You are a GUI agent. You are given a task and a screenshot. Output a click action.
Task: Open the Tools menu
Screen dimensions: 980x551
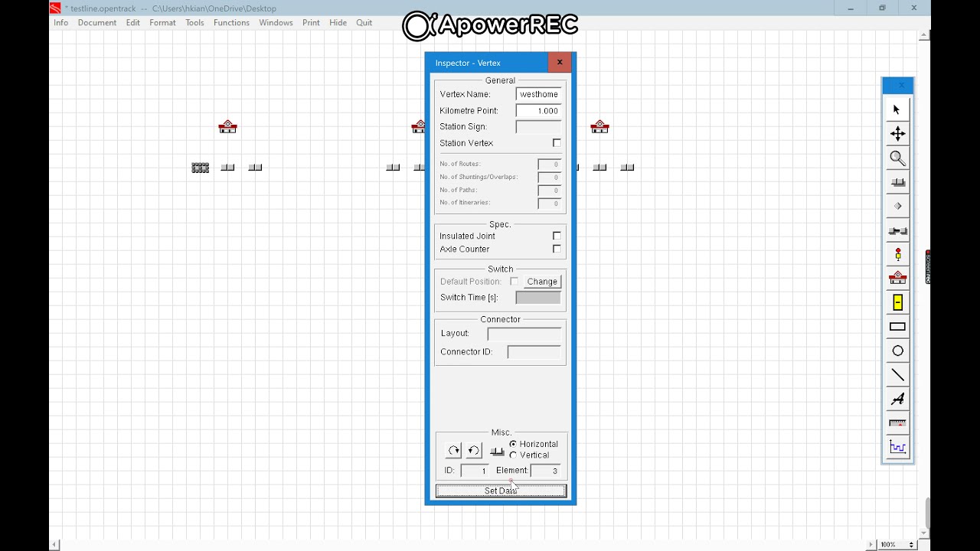click(194, 23)
